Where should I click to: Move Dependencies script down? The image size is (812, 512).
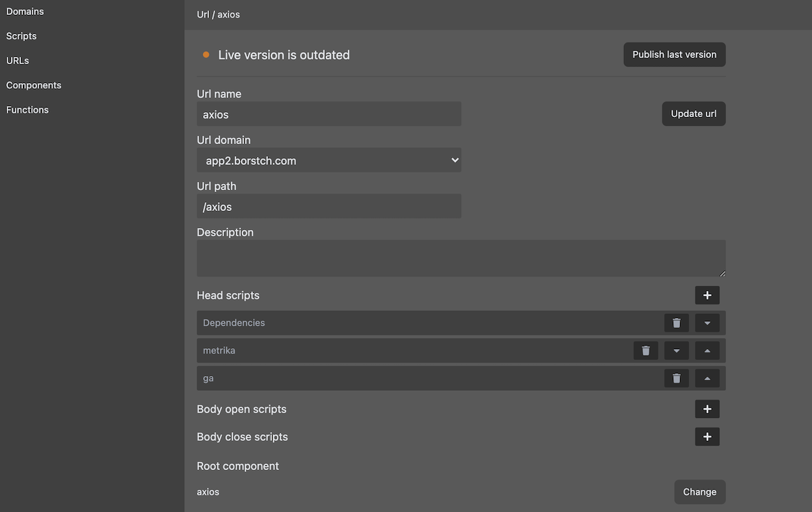707,323
